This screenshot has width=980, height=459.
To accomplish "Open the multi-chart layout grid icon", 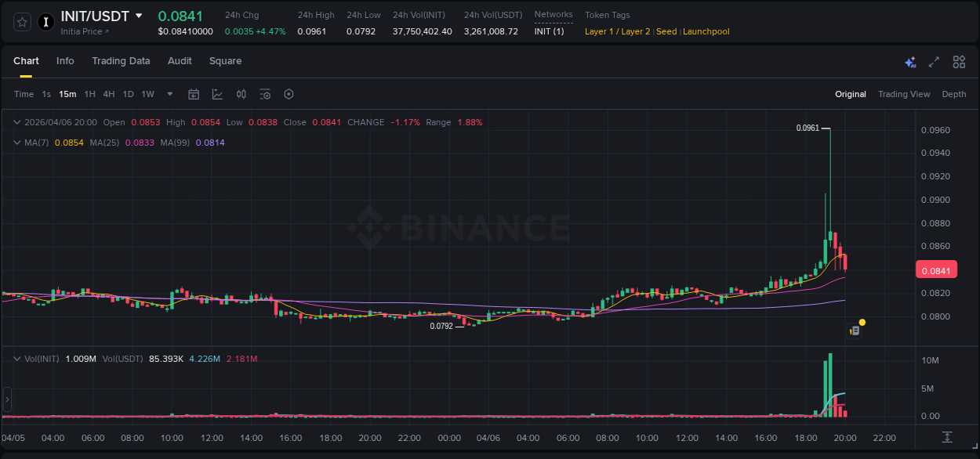I will click(x=959, y=62).
